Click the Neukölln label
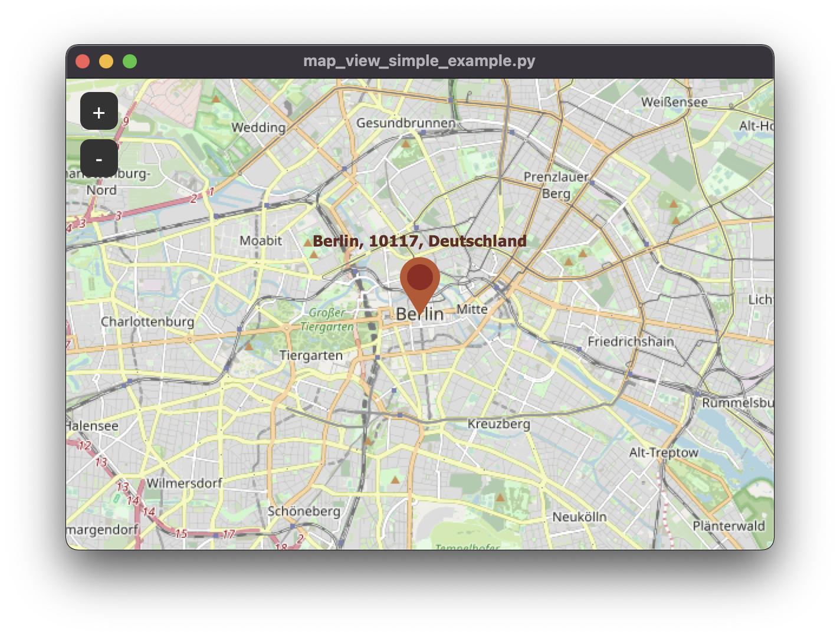 click(579, 517)
